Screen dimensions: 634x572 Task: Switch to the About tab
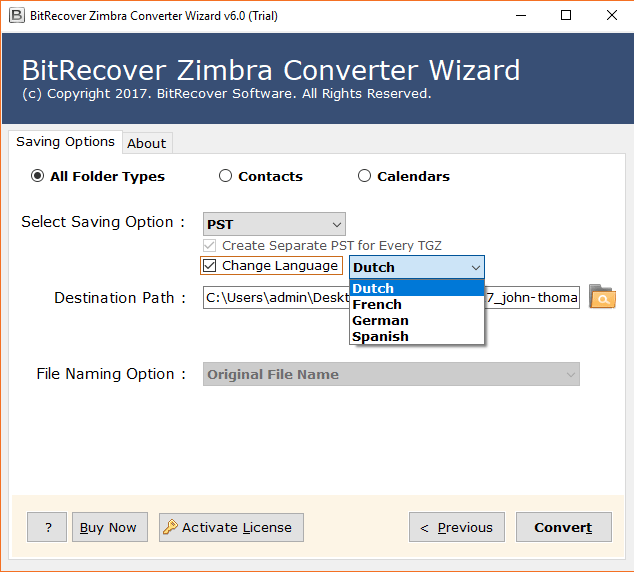pos(147,143)
